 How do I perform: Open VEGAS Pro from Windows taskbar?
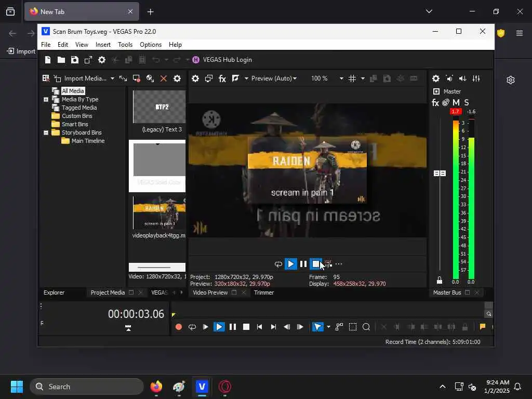point(202,387)
